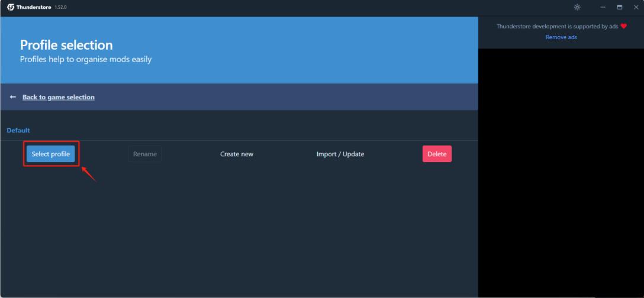This screenshot has width=644, height=298.
Task: Click the Remove ads link
Action: click(x=561, y=37)
